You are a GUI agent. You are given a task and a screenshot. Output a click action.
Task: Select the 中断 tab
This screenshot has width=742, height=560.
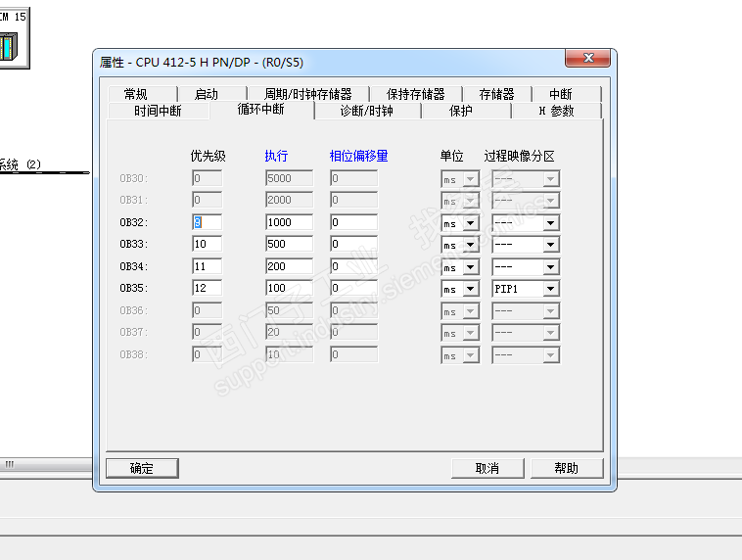pyautogui.click(x=566, y=94)
